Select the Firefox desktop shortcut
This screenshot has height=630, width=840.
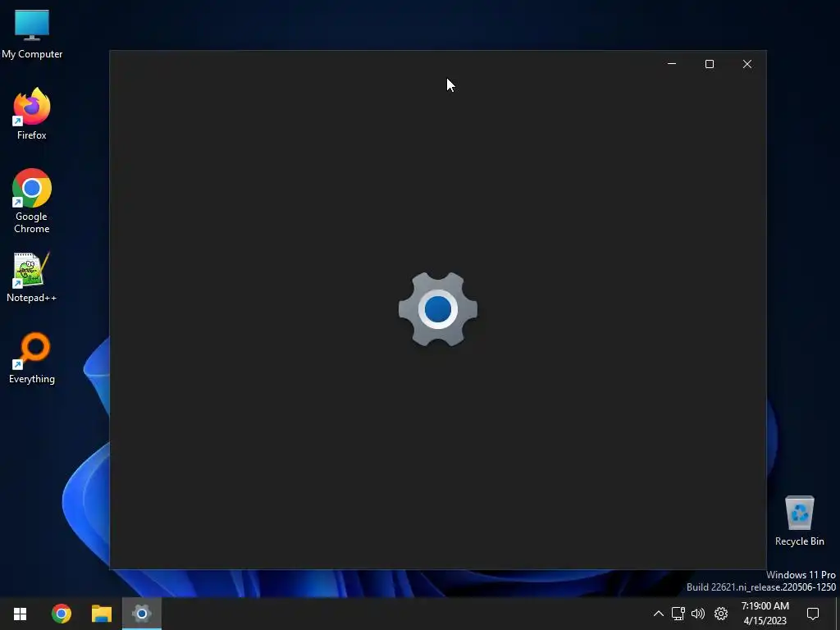(32, 113)
